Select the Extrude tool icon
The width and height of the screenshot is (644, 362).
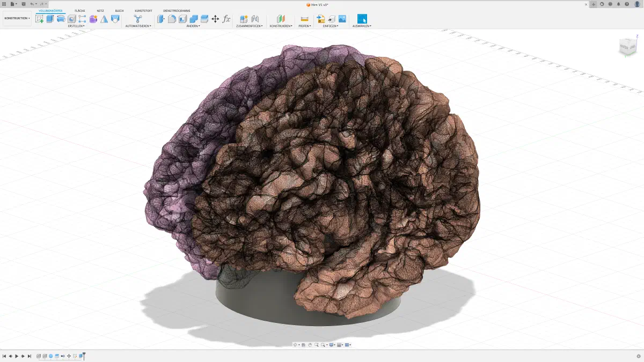50,19
